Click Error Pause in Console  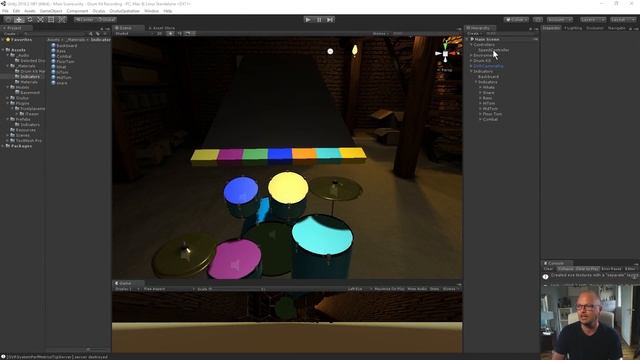(x=611, y=269)
